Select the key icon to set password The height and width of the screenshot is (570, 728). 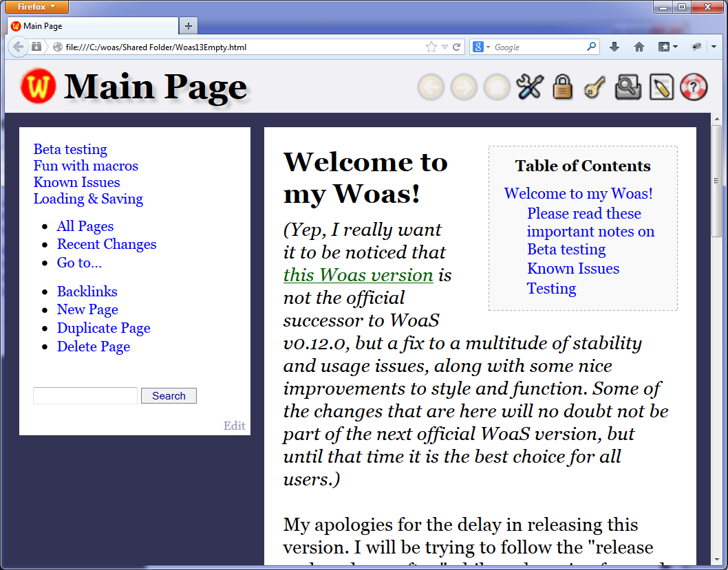595,87
